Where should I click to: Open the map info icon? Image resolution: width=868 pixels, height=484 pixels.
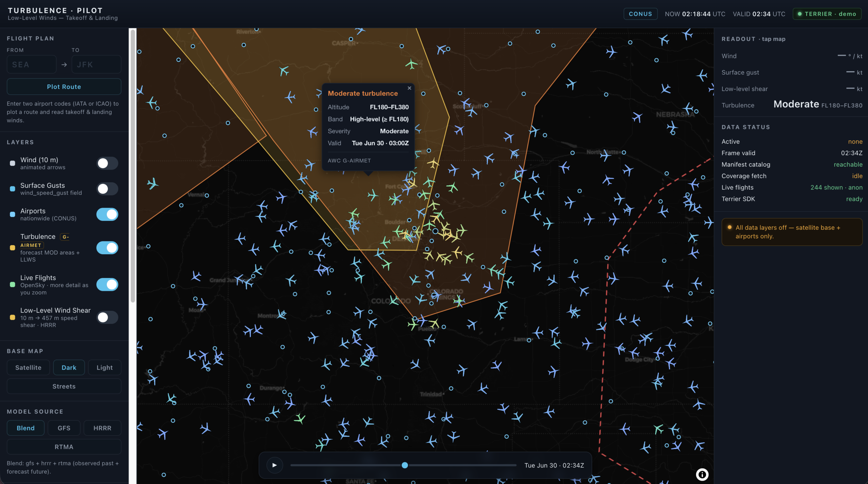[702, 474]
